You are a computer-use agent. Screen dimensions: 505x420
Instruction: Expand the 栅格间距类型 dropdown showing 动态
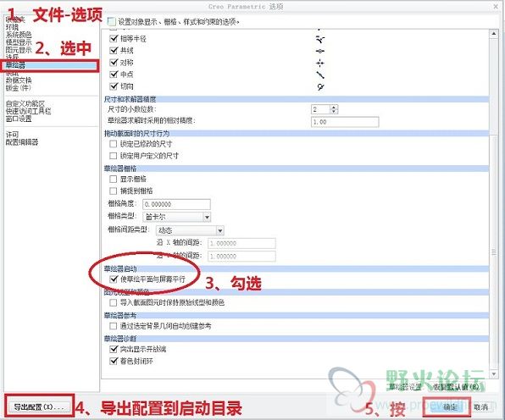click(x=190, y=230)
